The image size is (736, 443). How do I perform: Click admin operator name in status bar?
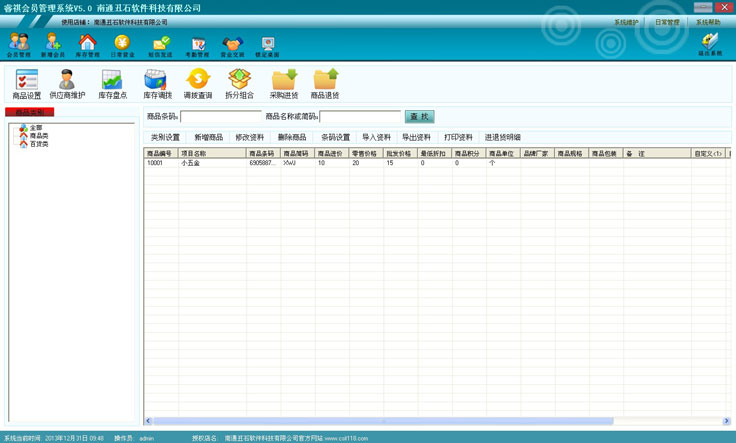146,438
